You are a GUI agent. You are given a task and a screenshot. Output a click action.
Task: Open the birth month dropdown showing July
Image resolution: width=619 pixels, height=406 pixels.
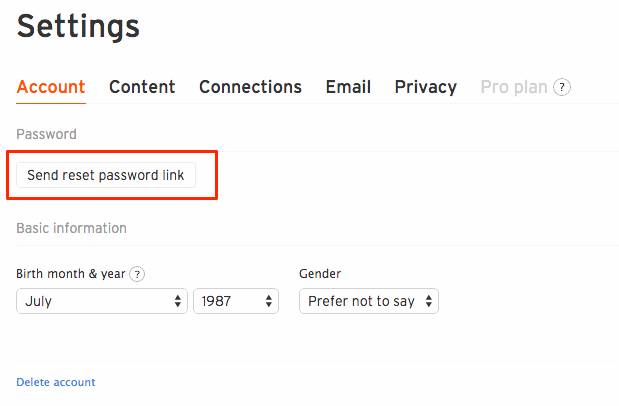click(102, 301)
